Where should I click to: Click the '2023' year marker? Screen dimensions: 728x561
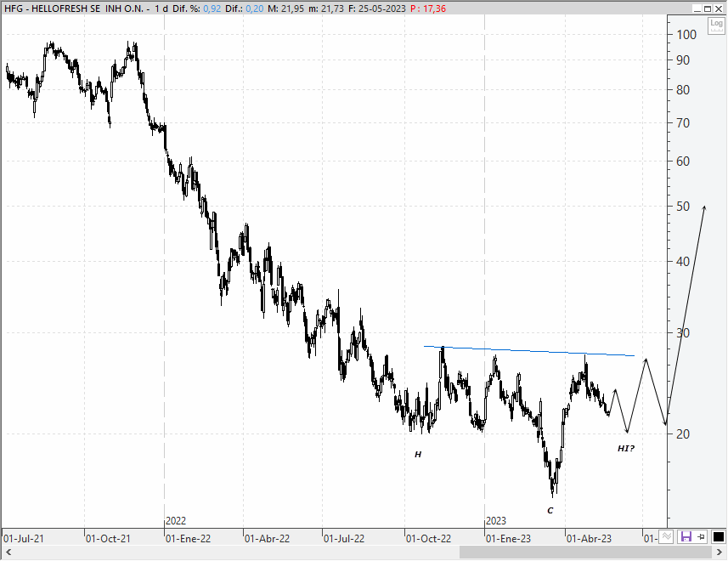tap(496, 521)
